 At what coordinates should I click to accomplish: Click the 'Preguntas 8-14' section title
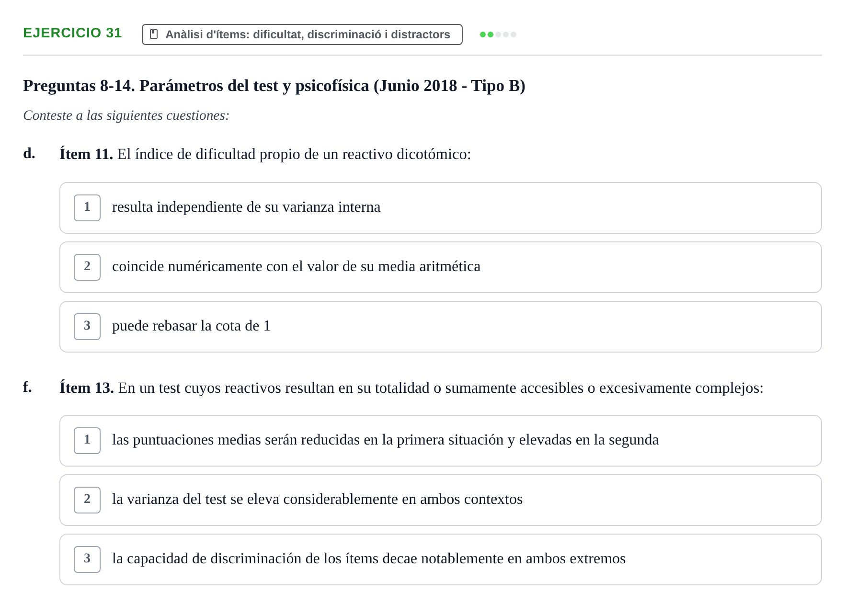pyautogui.click(x=274, y=86)
